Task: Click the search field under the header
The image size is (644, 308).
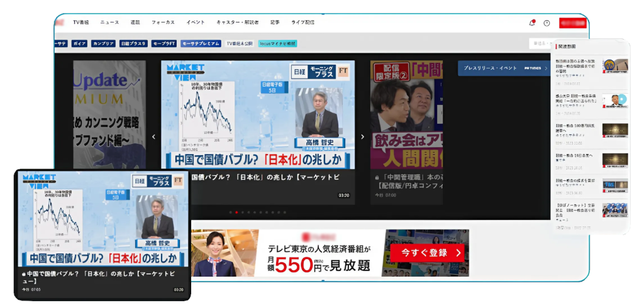Action: pos(540,43)
